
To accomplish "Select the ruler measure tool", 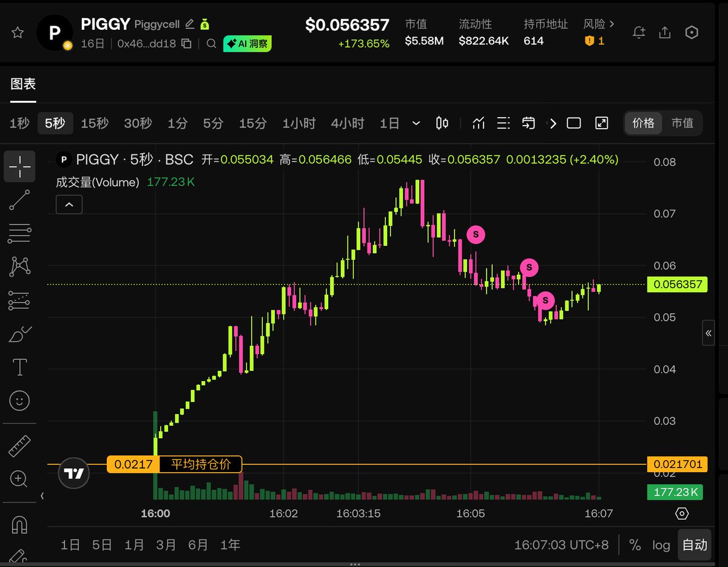I will [x=19, y=446].
